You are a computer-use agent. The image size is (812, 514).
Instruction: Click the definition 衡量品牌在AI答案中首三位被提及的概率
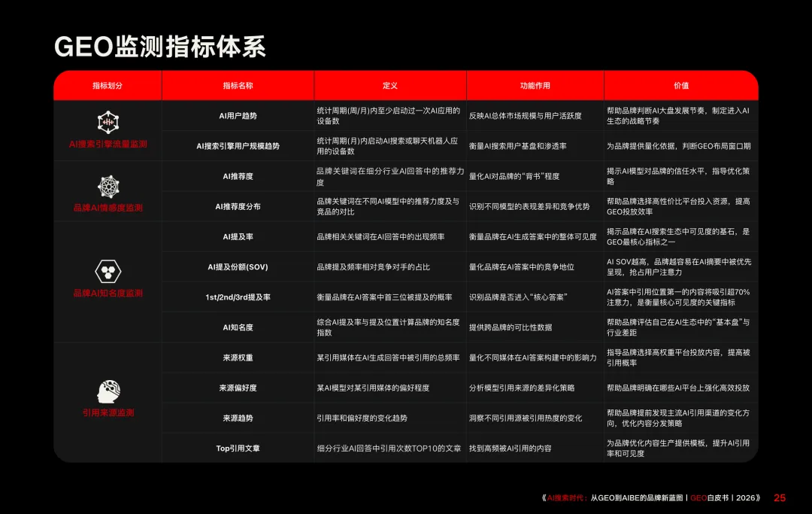[384, 297]
